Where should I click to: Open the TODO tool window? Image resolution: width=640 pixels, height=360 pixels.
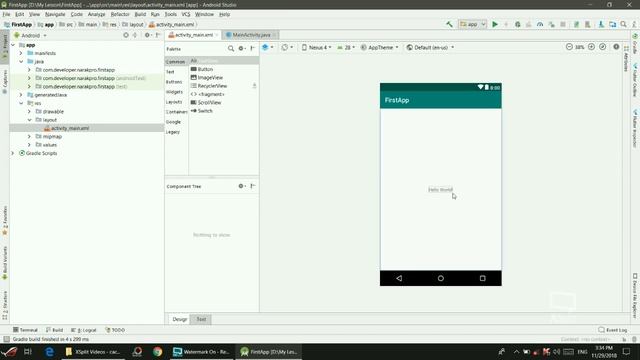click(115, 330)
